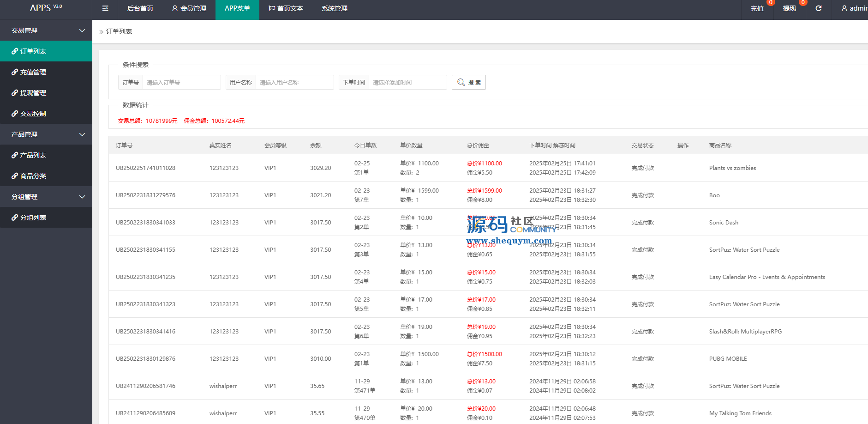This screenshot has height=424, width=868.
Task: Collapse the 产品管理 sidebar group
Action: 46,134
